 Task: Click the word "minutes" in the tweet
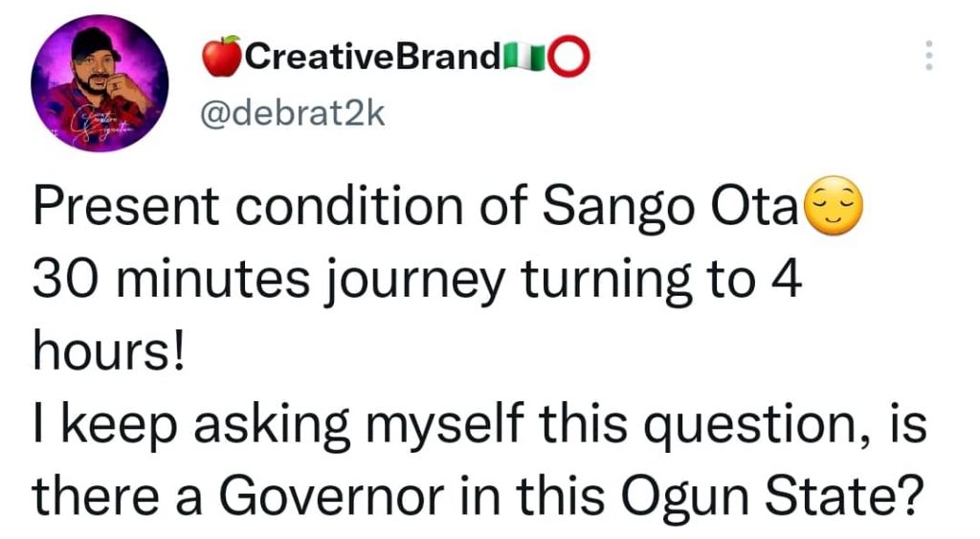(208, 280)
